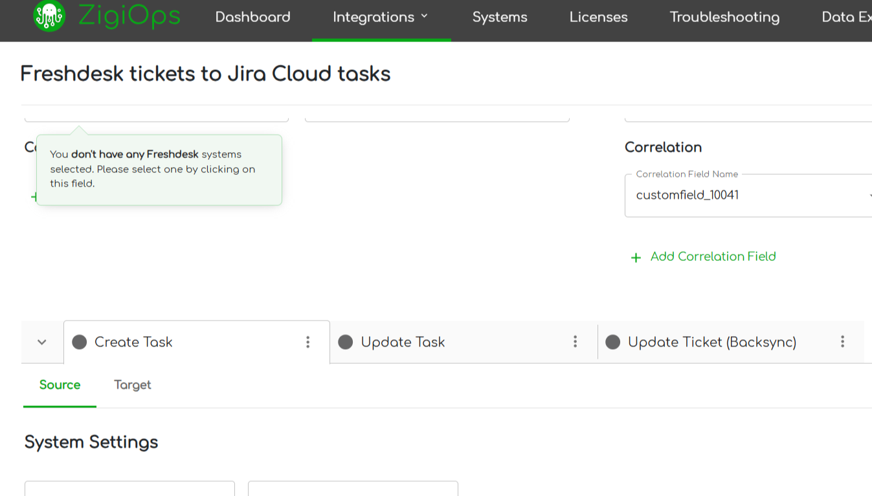The image size is (872, 496).
Task: Navigate to Licenses
Action: coord(598,17)
